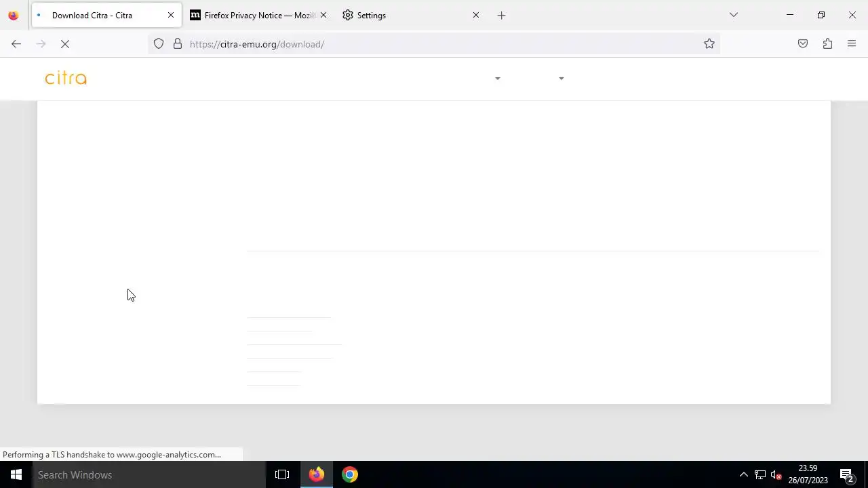List all tabs dropdown
This screenshot has width=868, height=488.
coord(734,15)
